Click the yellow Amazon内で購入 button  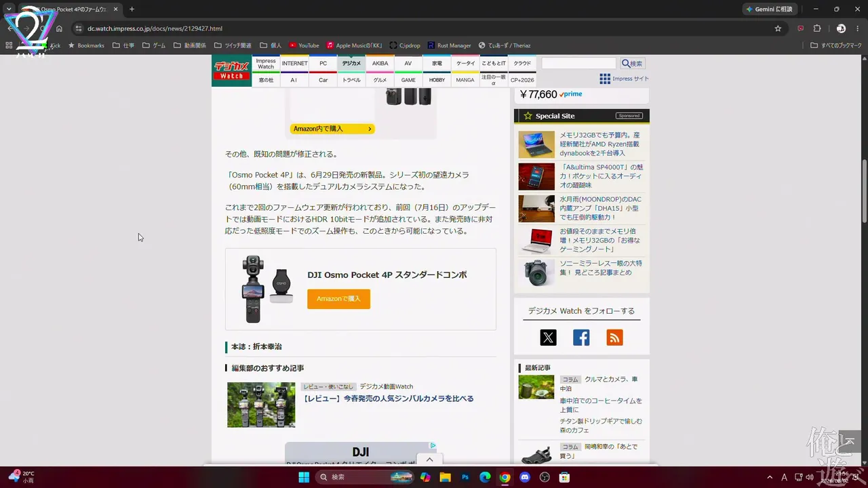[332, 129]
